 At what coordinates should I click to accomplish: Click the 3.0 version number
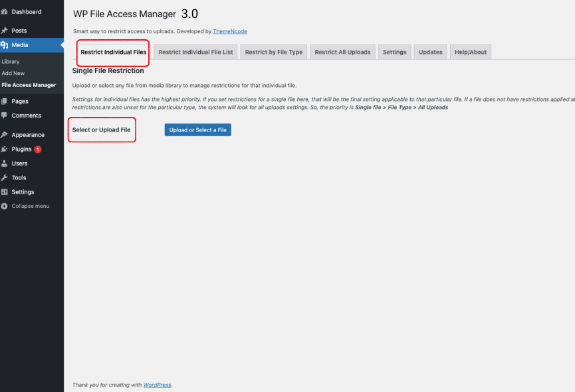point(189,14)
